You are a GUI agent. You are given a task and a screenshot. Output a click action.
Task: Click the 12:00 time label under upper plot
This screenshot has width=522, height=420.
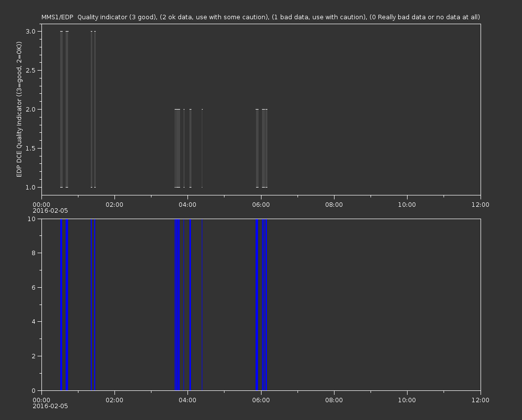[481, 204]
